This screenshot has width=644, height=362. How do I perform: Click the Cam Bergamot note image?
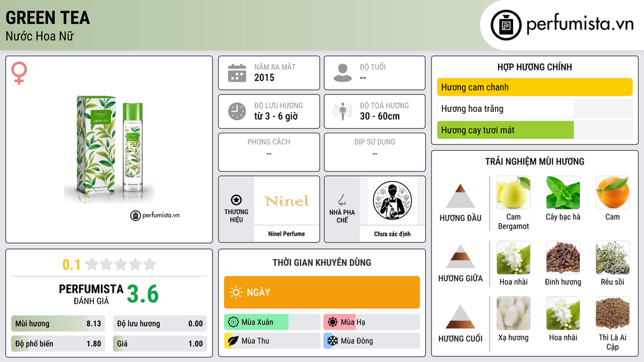click(513, 193)
